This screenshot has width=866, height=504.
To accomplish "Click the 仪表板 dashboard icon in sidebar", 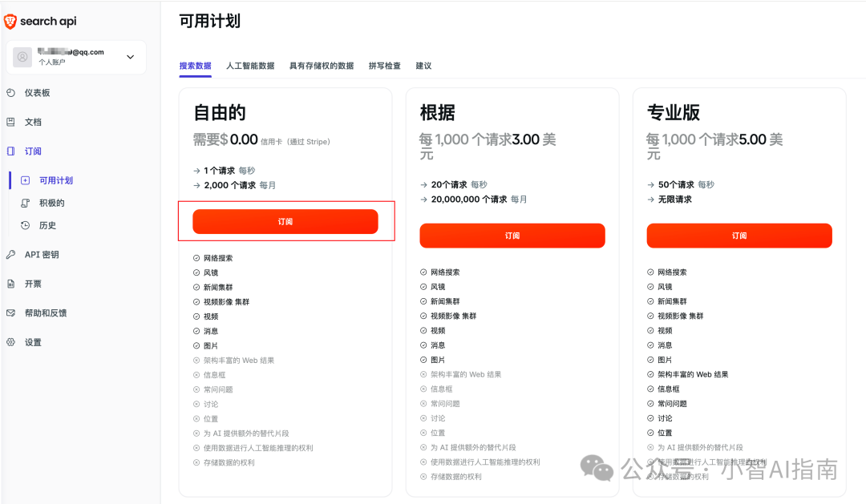I will pyautogui.click(x=10, y=93).
